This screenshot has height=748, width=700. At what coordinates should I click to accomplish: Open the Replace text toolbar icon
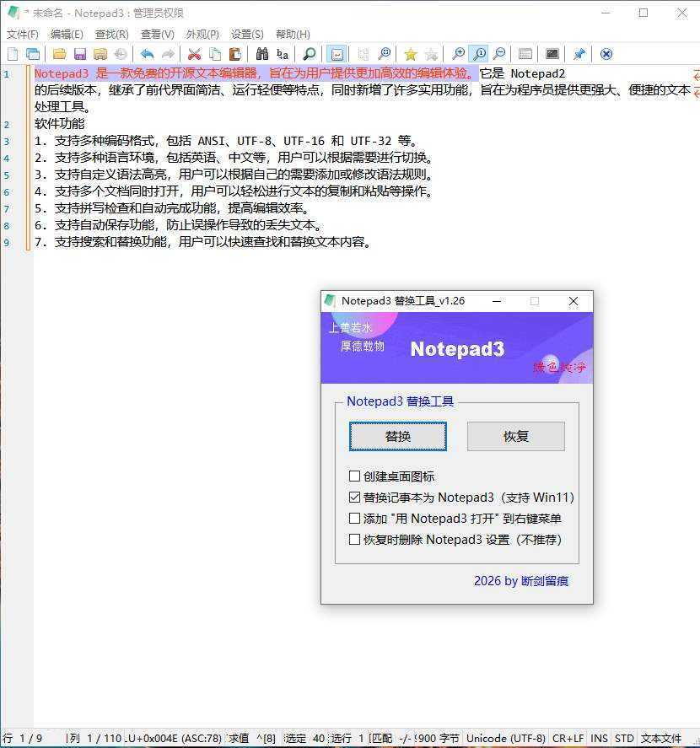pos(283,54)
